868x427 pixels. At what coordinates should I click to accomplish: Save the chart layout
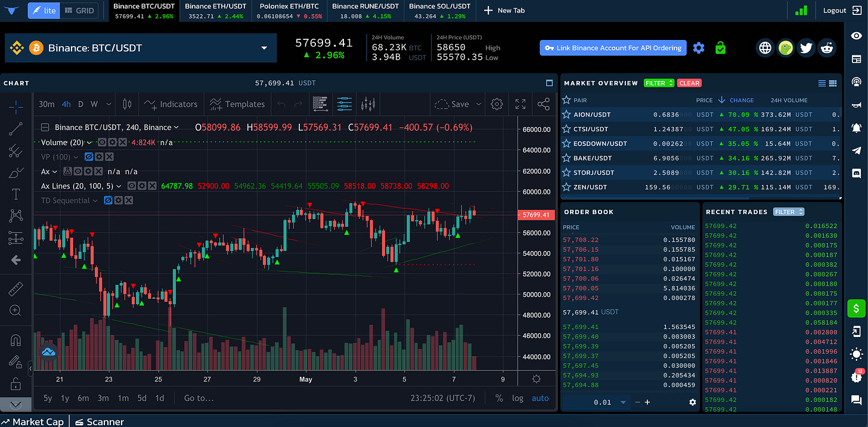tap(452, 104)
